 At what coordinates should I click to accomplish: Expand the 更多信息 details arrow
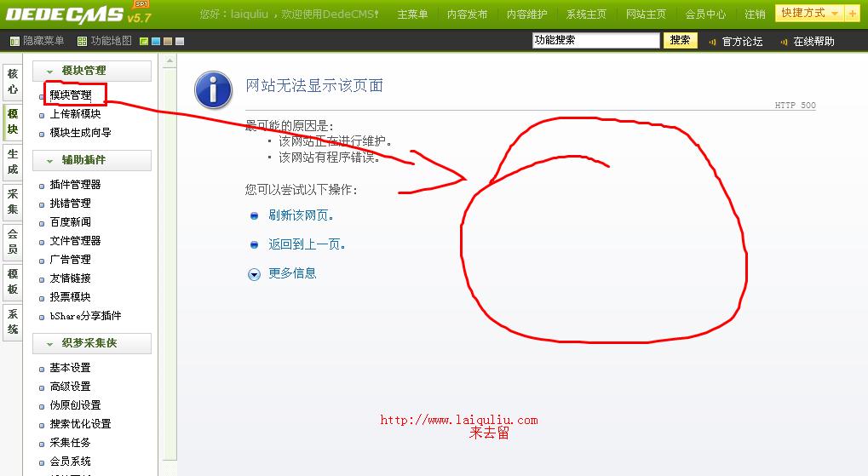point(254,274)
